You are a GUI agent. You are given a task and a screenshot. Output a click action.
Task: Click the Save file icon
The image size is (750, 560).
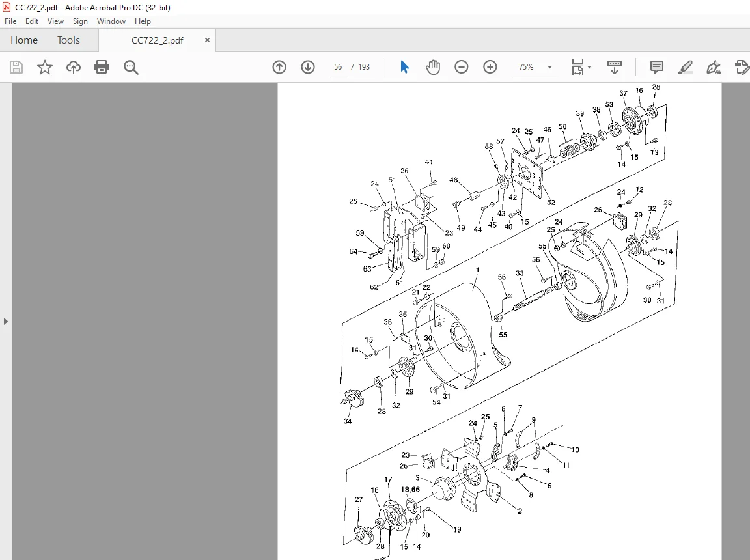click(16, 67)
